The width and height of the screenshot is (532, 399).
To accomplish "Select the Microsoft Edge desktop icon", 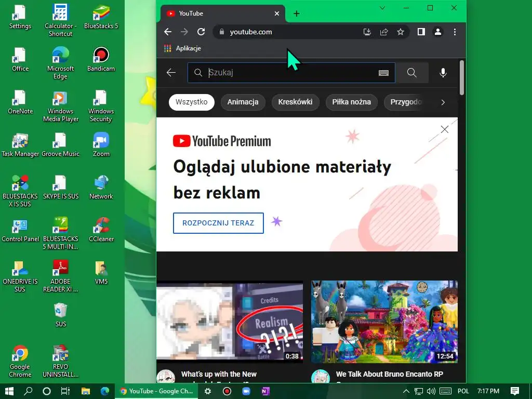I will pos(60,63).
